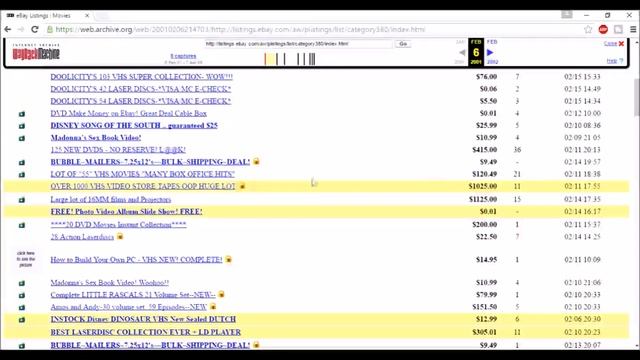The width and height of the screenshot is (640, 360).
Task: Open the 8 captures link
Action: tap(183, 56)
